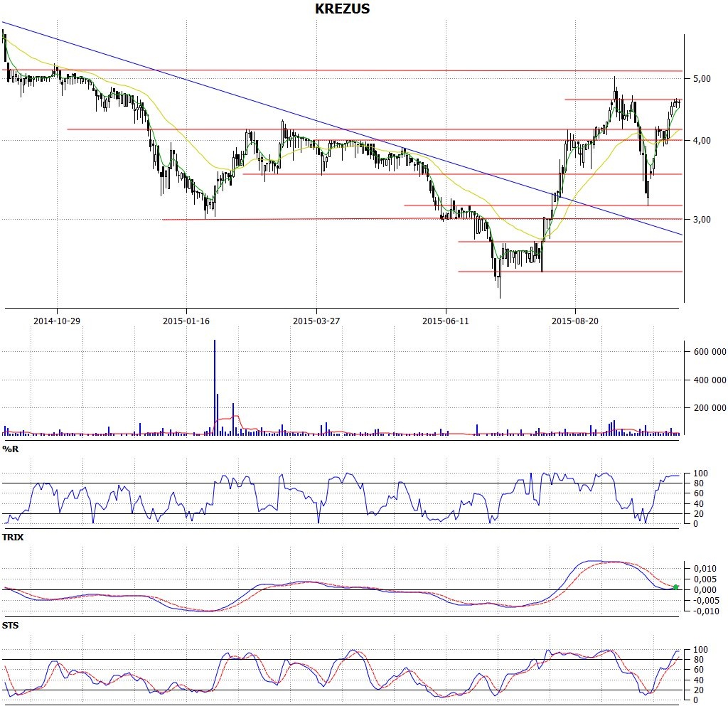Click the TRIX indicator label
Image resolution: width=728 pixels, height=706 pixels.
(13, 537)
